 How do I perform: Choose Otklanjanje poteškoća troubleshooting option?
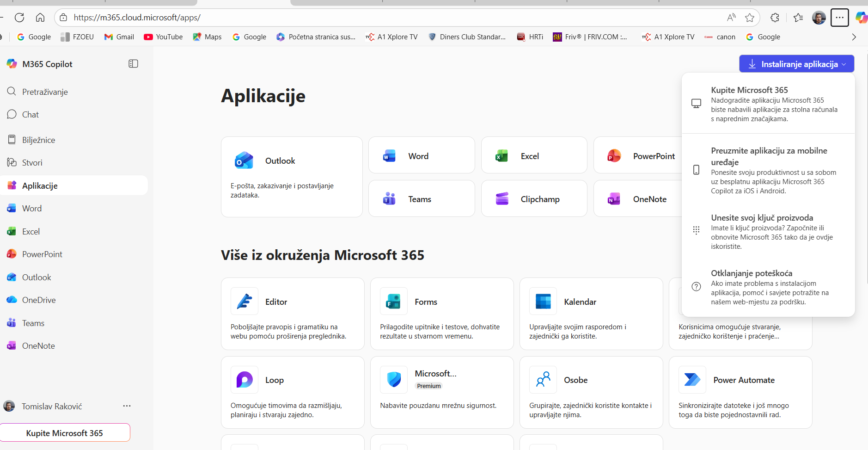[768, 287]
